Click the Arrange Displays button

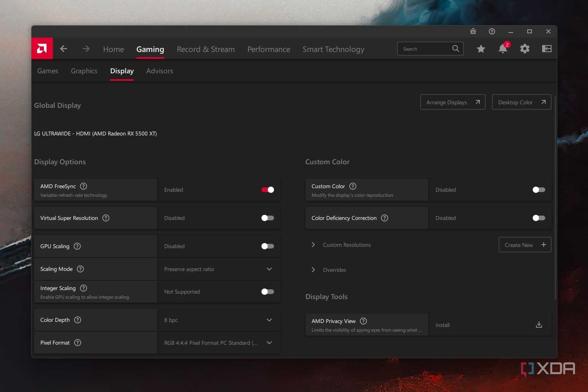[x=453, y=102]
